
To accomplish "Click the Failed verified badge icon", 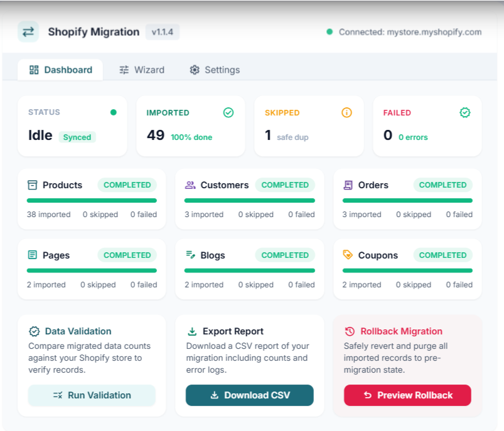I will pyautogui.click(x=465, y=112).
